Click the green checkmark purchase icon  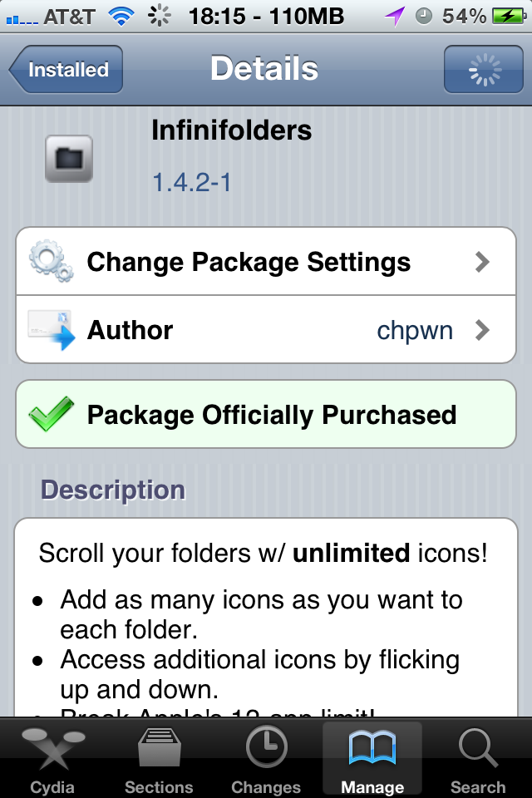[x=51, y=413]
